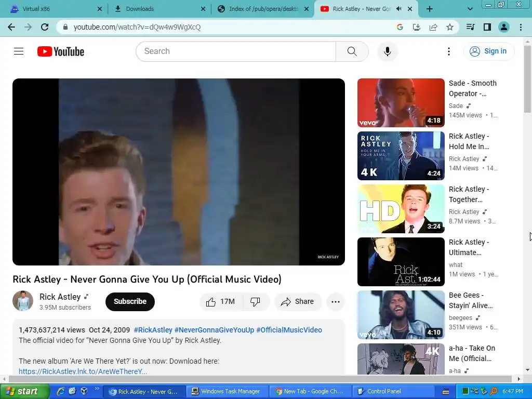Click '1,473,637,214 views' text in description
Screen dimensions: 532x399
(52, 330)
